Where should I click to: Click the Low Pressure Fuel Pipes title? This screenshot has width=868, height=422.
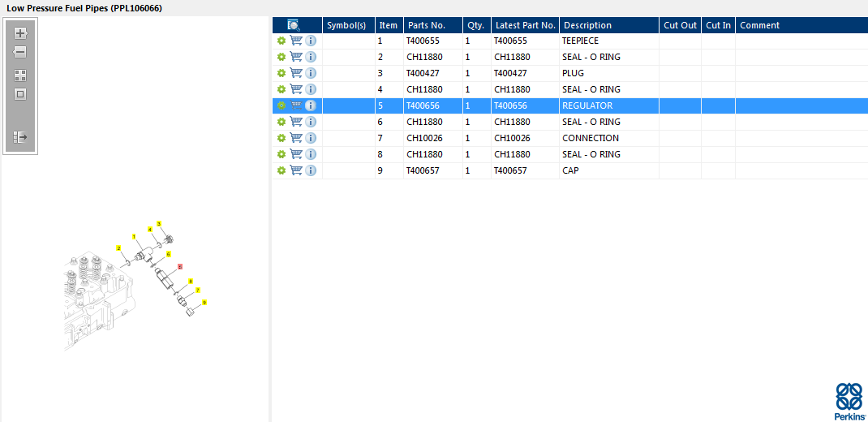coord(84,8)
